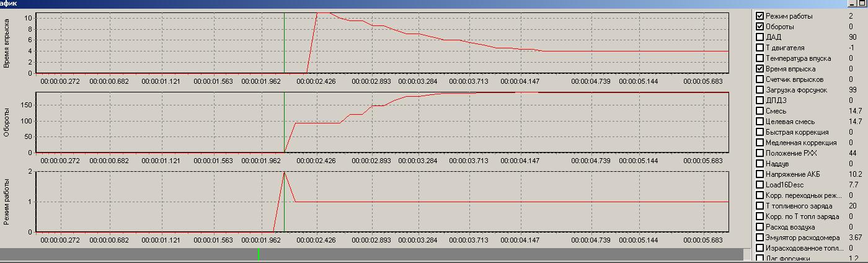Tick the Т двигателя checkbox
Viewport: 868px width, 263px height.
[x=760, y=48]
